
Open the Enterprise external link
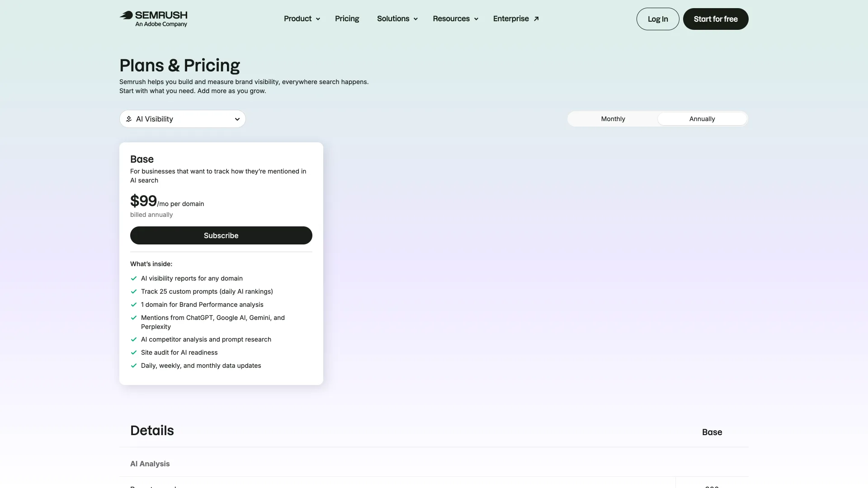point(516,19)
